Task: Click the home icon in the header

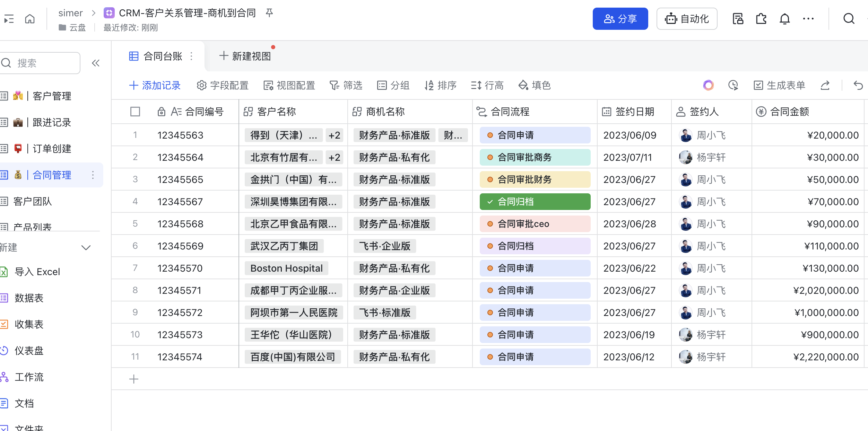Action: pos(30,19)
